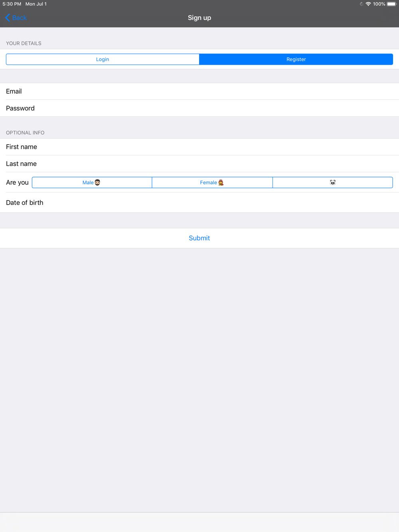The width and height of the screenshot is (399, 532).
Task: Tap the clock time in status bar
Action: (x=12, y=4)
